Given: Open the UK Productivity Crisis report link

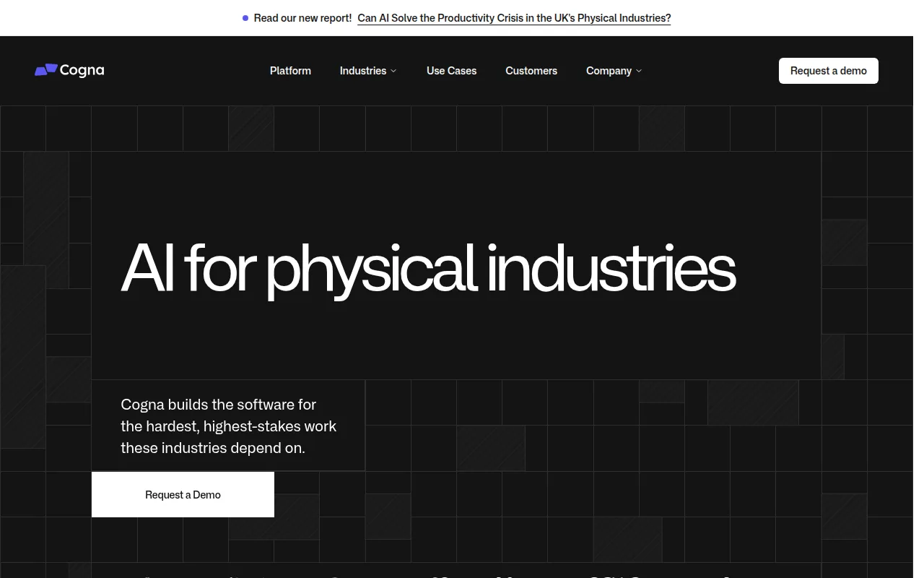Looking at the screenshot, I should pyautogui.click(x=514, y=18).
